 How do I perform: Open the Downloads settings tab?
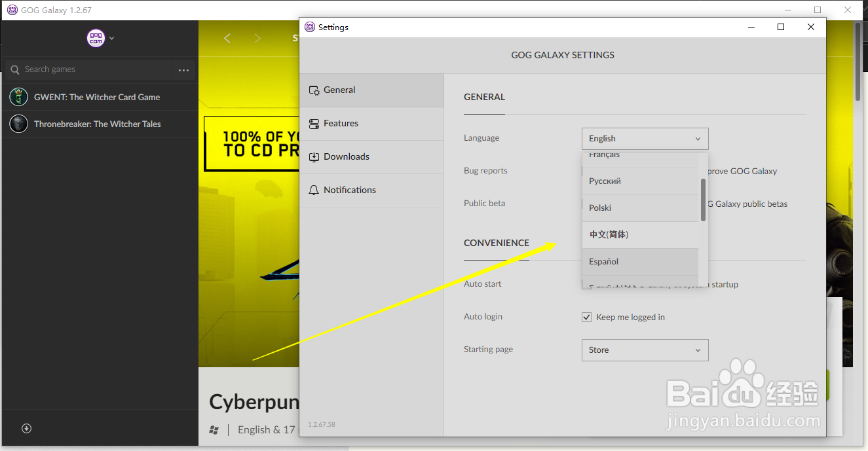[371, 157]
